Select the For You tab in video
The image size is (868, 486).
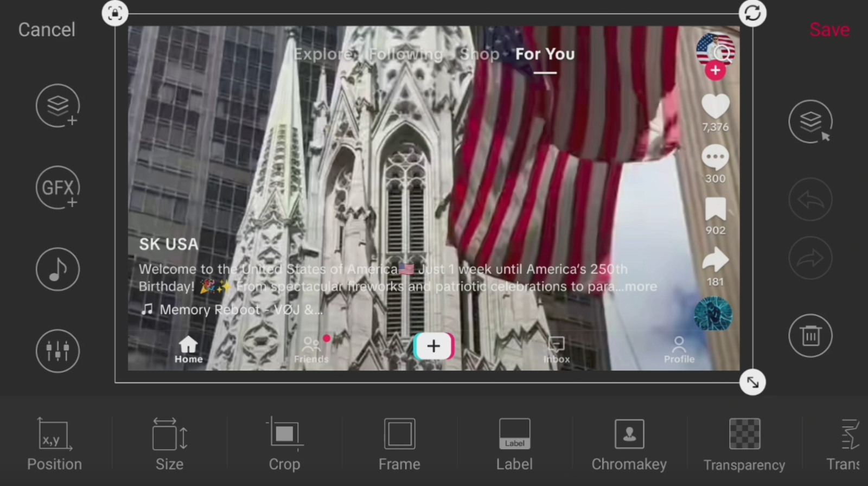(545, 54)
